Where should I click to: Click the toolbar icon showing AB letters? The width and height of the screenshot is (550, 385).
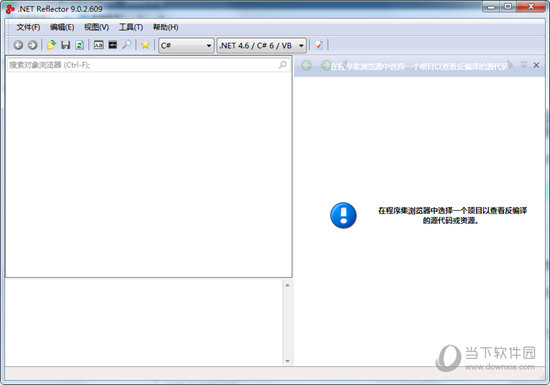coord(99,45)
